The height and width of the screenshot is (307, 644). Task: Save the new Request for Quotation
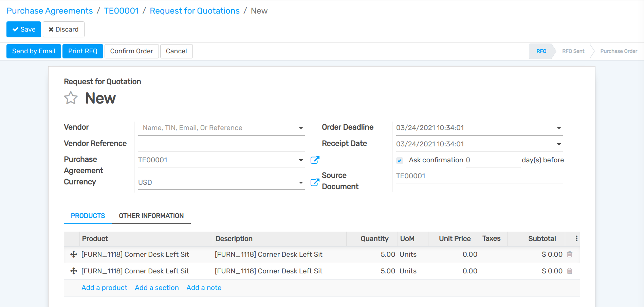pyautogui.click(x=23, y=29)
